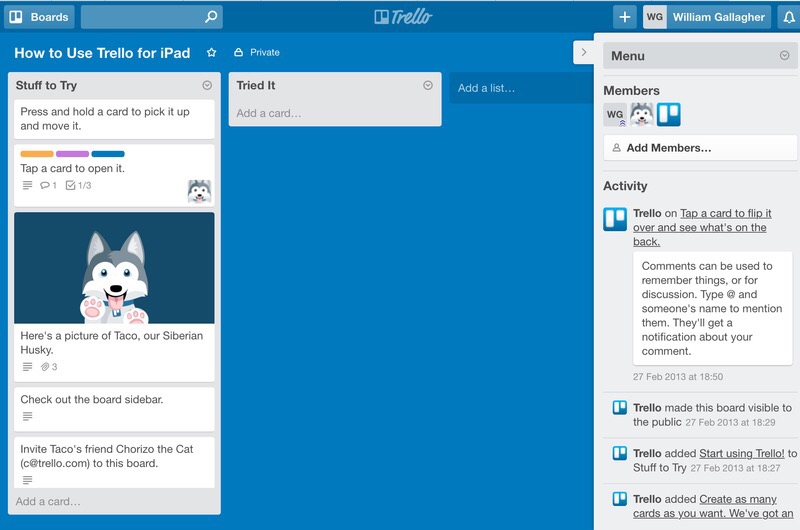
Task: Open the Menu dropdown arrow
Action: coord(785,55)
